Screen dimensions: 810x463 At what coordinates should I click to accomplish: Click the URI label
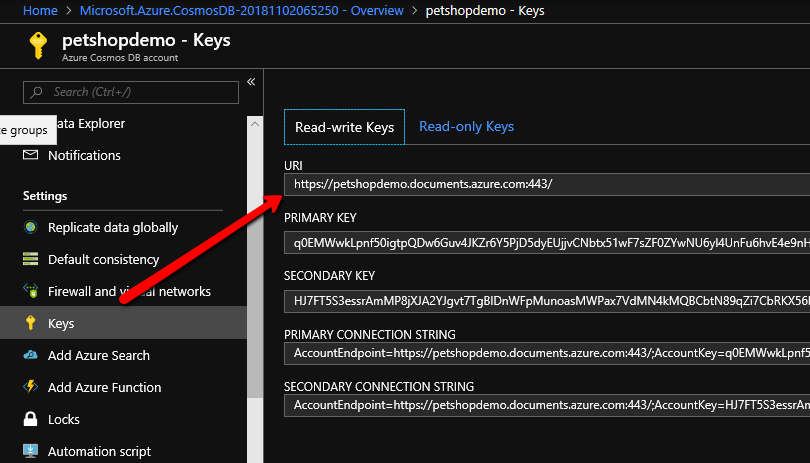(293, 165)
